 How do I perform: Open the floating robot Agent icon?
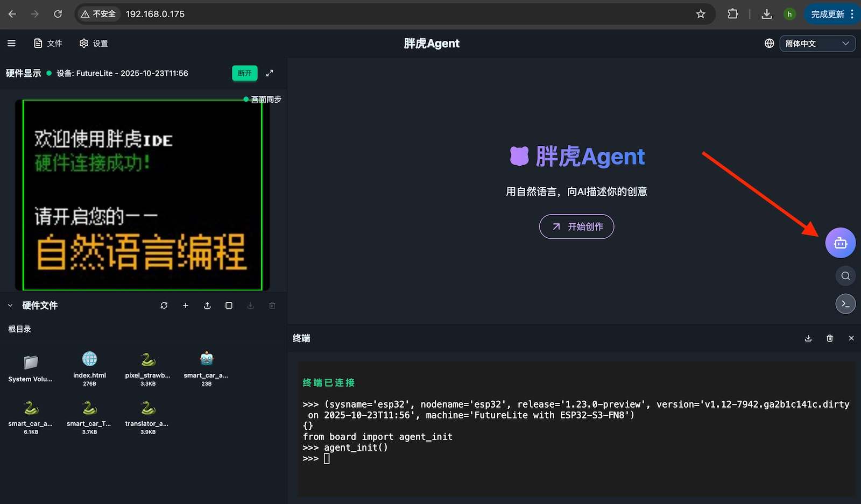tap(840, 243)
